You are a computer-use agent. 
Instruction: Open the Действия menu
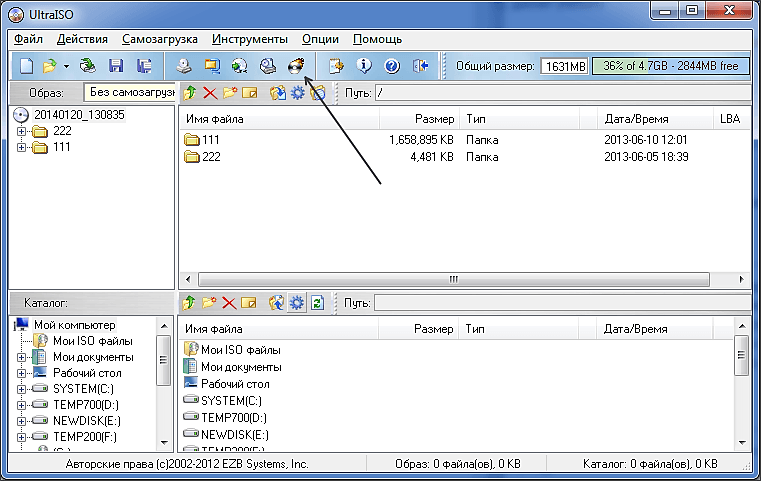tap(82, 39)
